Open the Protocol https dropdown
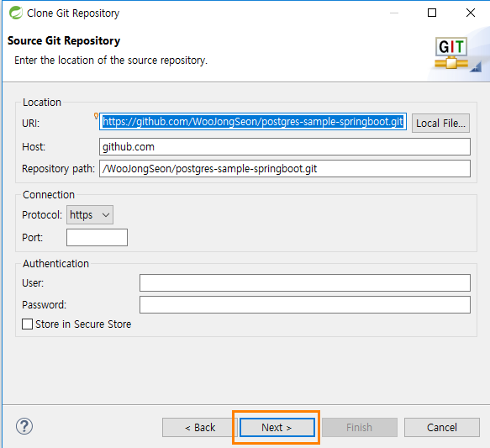The height and width of the screenshot is (448, 490). coord(90,215)
